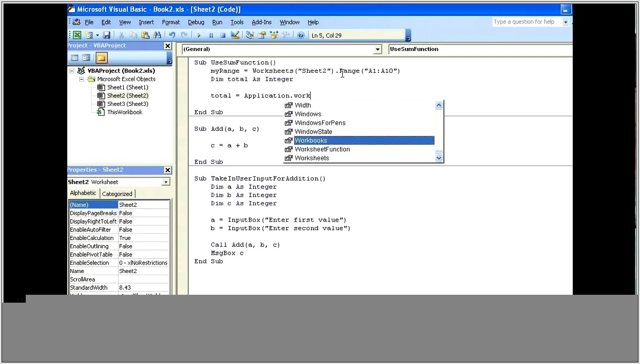Image resolution: width=640 pixels, height=364 pixels.
Task: Open Find with the binoculars icon
Action: [157, 35]
